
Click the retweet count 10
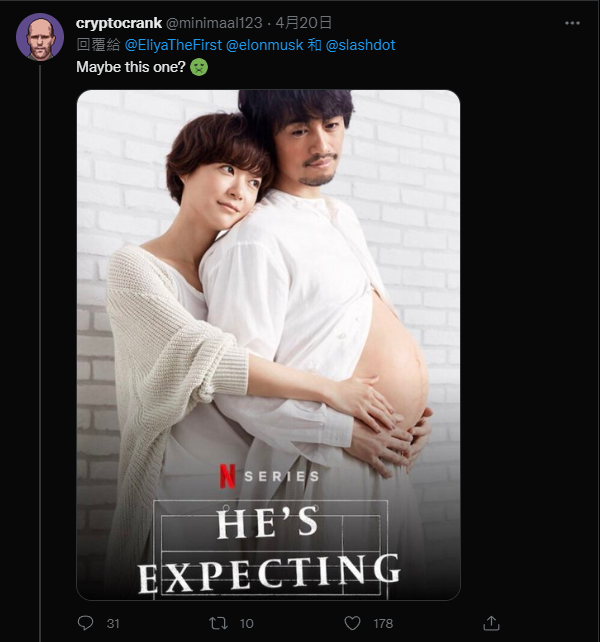click(x=246, y=623)
